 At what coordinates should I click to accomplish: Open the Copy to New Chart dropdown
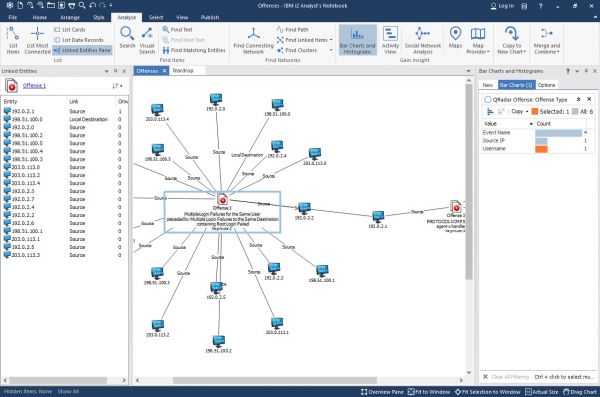point(512,40)
